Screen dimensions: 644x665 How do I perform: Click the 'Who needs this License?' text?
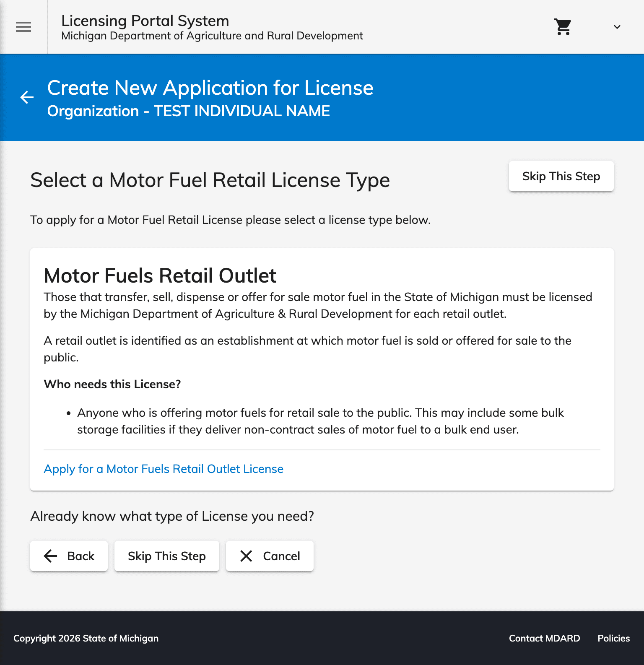click(x=112, y=384)
